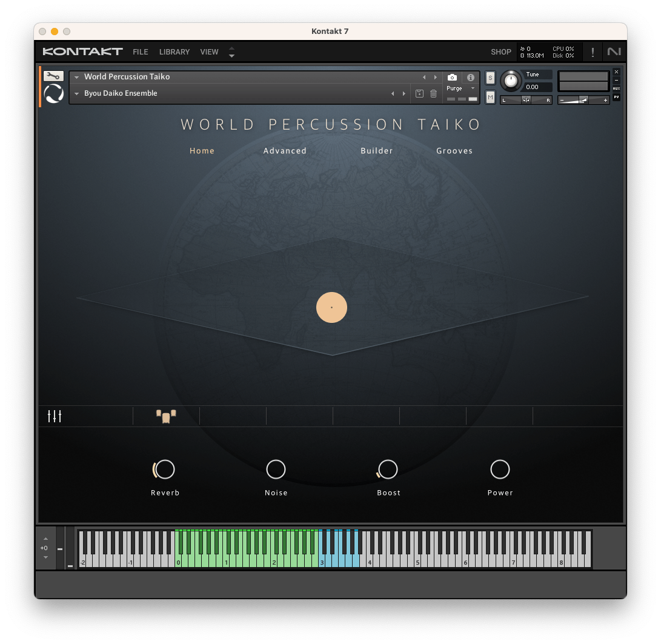Toggle the Mute M button
The width and height of the screenshot is (661, 644).
(490, 98)
